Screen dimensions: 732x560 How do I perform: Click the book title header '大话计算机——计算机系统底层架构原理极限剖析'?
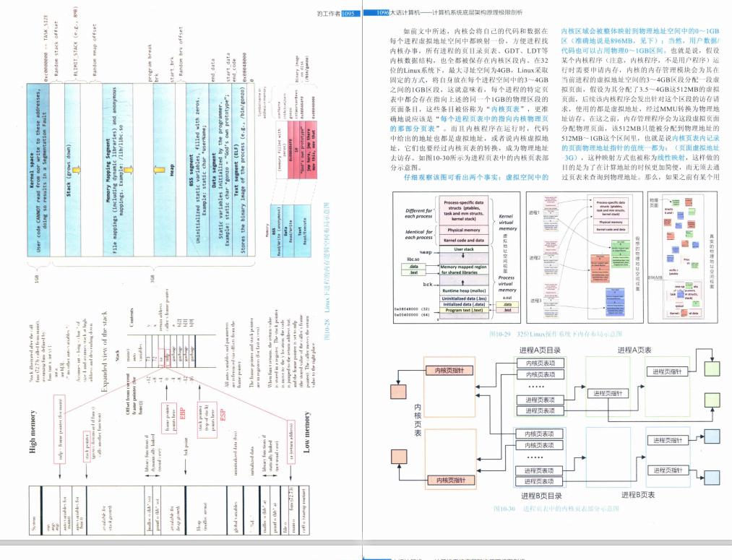tap(456, 12)
